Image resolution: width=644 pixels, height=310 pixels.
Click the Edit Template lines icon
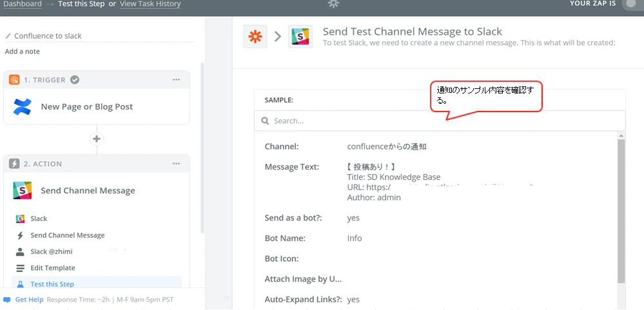click(x=20, y=268)
